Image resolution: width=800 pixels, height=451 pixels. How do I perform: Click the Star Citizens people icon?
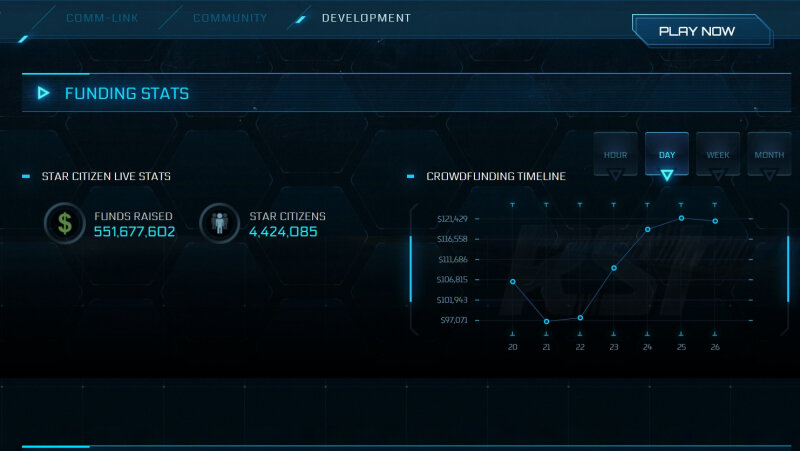[x=219, y=223]
